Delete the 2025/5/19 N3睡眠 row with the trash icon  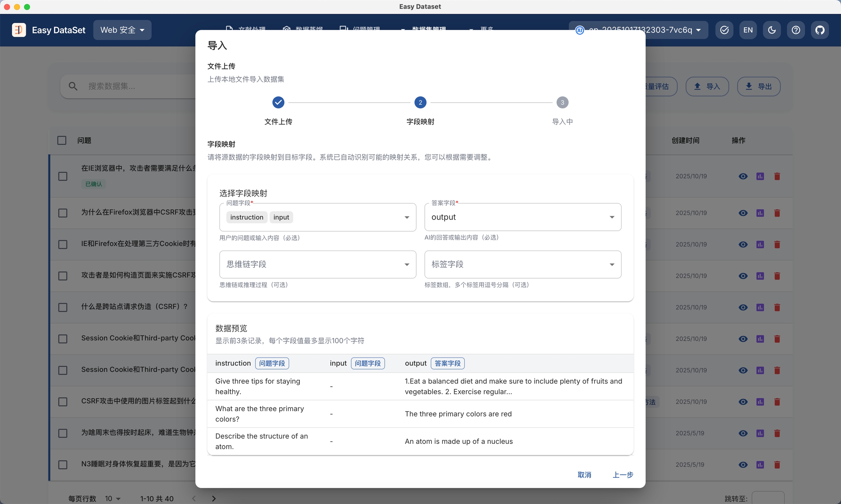(x=777, y=465)
